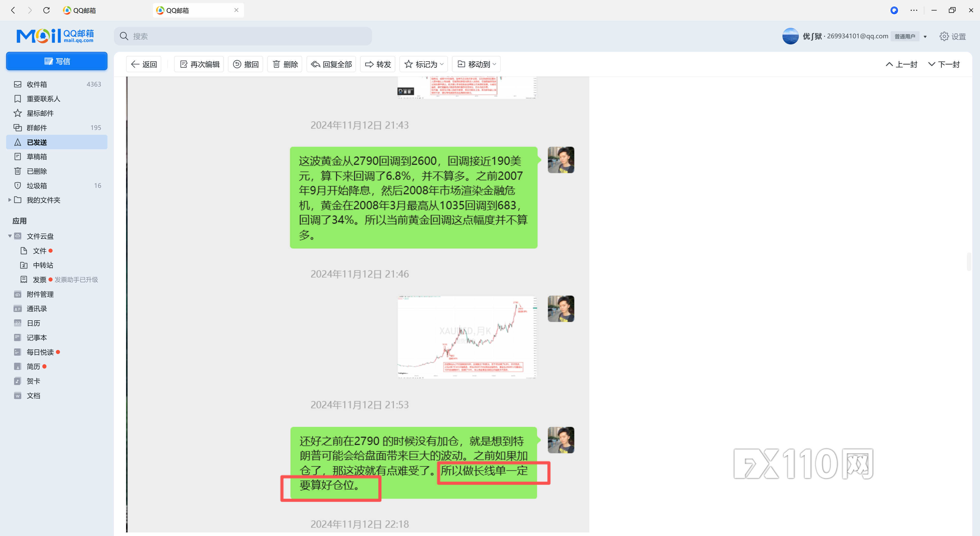Click 再次编辑 to edit again
The image size is (980, 536).
199,64
